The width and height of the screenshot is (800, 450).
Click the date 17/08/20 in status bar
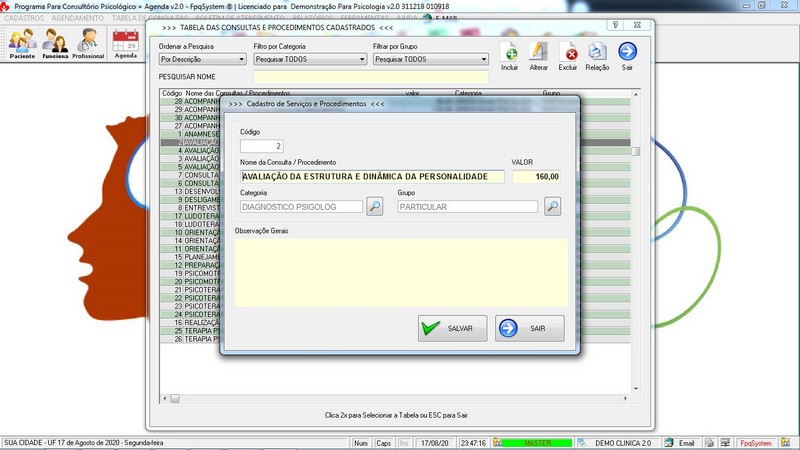tap(435, 443)
